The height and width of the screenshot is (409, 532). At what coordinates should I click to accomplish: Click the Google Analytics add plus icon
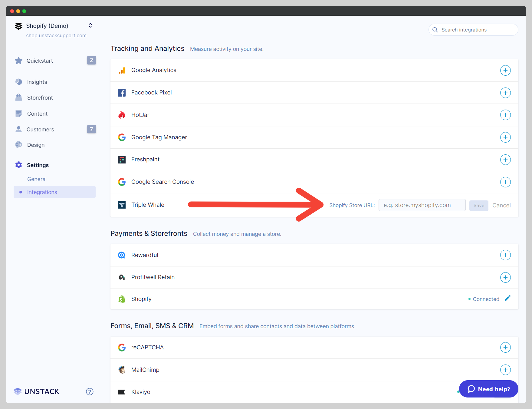[x=505, y=70]
